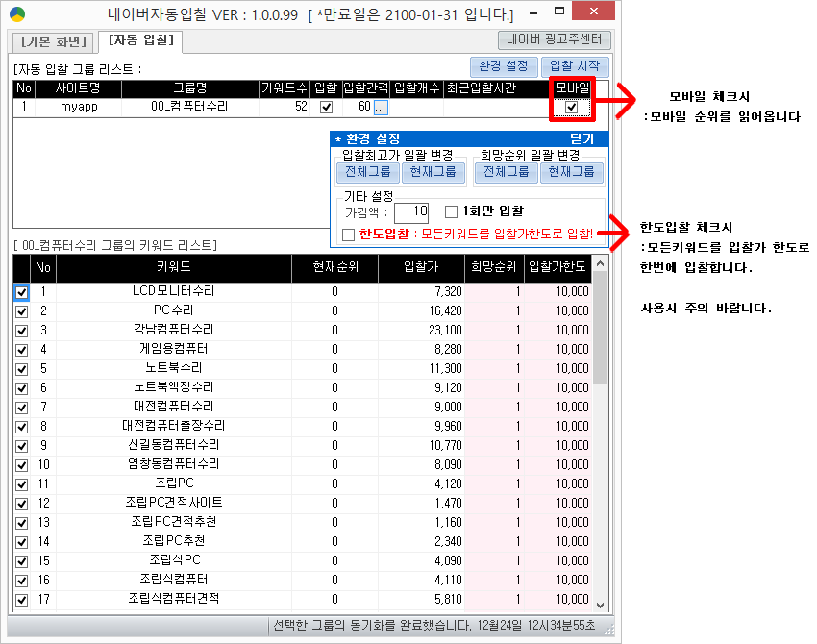The image size is (817, 644).
Task: Click 현재그룹 under 입찰최고가 일괄 변경
Action: pos(433,171)
